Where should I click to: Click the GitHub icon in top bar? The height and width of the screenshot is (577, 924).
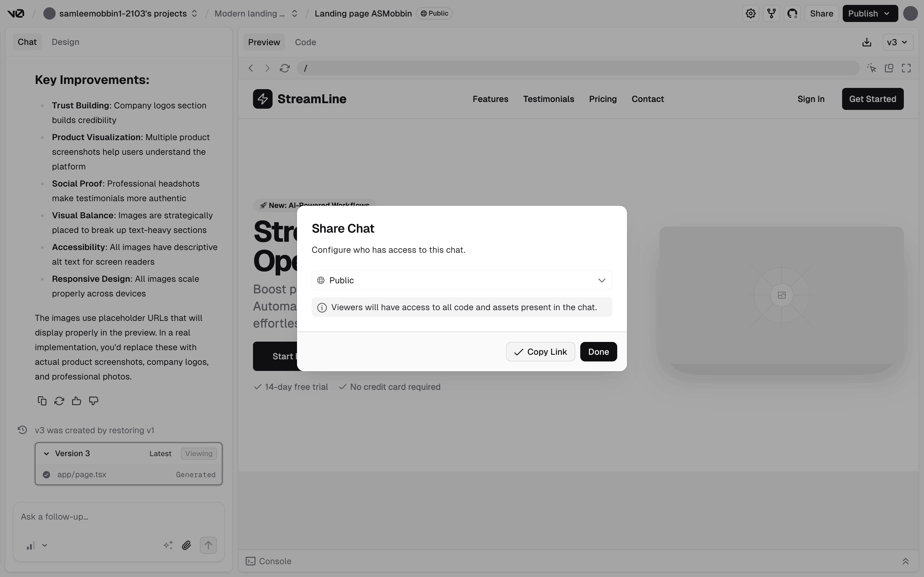(x=792, y=14)
